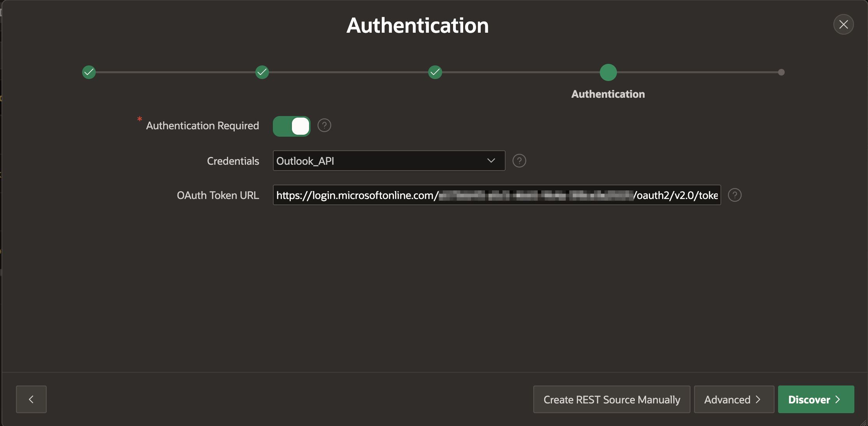Open help for the Credentials field
Screen dimensions: 868x426
519,161
